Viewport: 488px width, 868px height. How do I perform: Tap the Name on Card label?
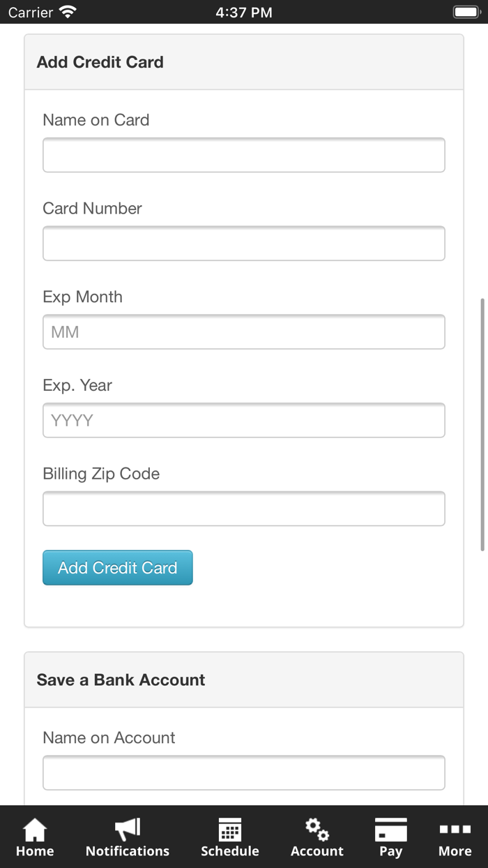96,120
